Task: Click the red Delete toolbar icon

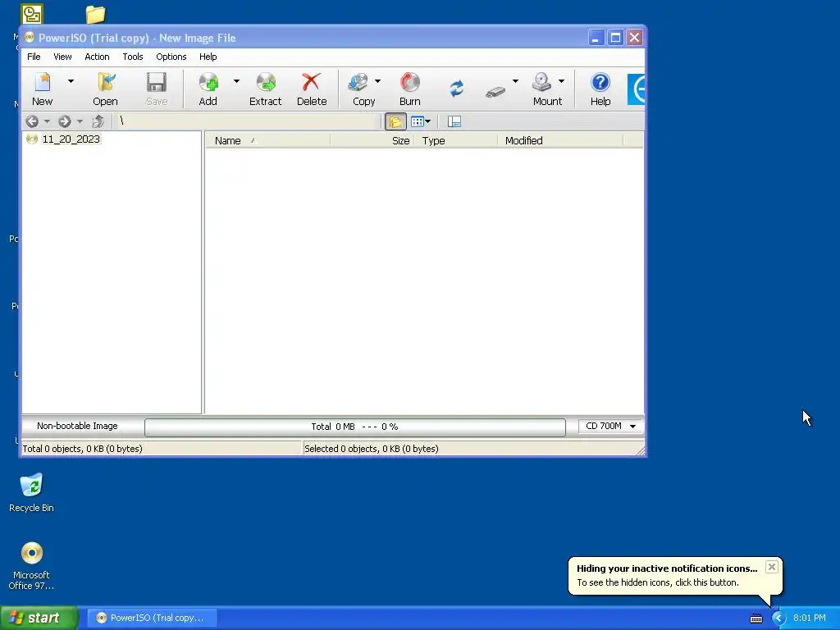Action: coord(311,83)
